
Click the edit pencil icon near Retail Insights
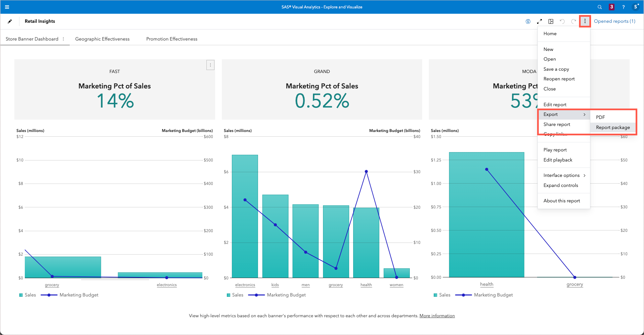click(x=10, y=21)
